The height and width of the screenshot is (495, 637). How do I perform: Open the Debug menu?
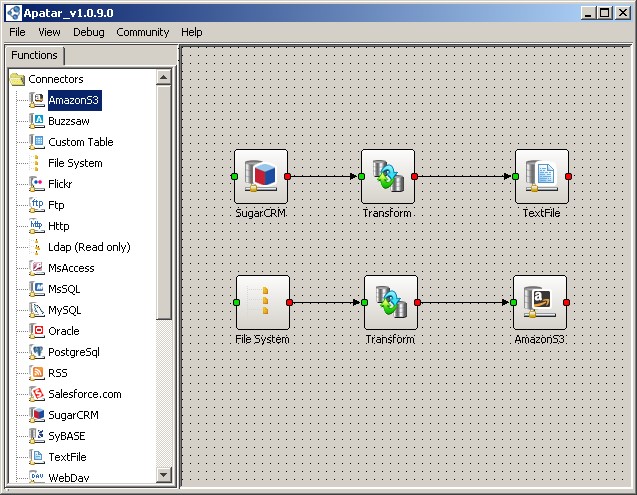pyautogui.click(x=89, y=32)
